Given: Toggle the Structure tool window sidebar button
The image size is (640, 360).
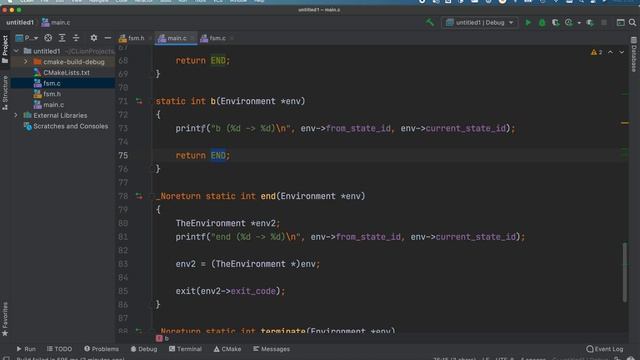Looking at the screenshot, I should click(5, 93).
